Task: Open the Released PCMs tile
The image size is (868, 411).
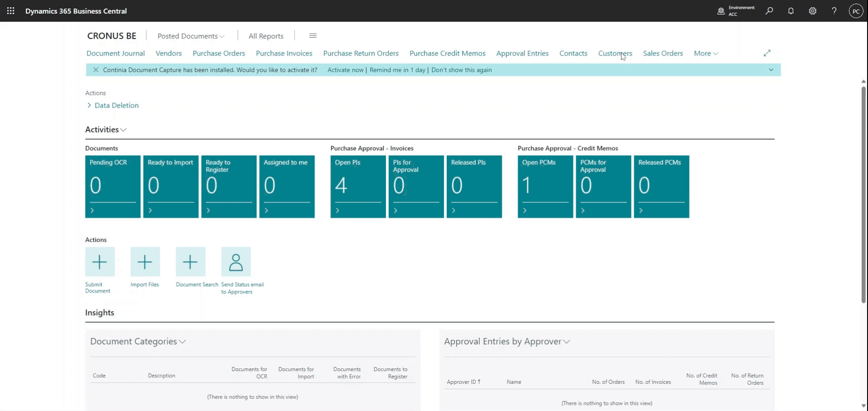Action: (x=662, y=186)
